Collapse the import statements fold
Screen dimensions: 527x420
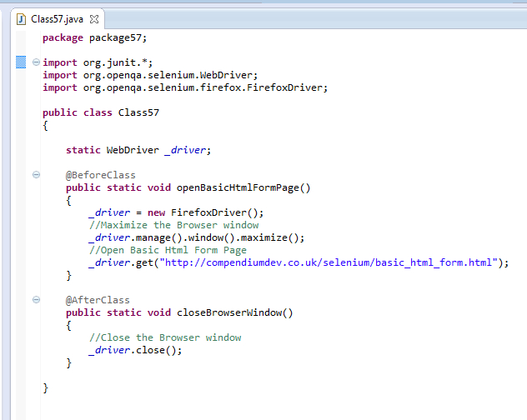click(36, 62)
